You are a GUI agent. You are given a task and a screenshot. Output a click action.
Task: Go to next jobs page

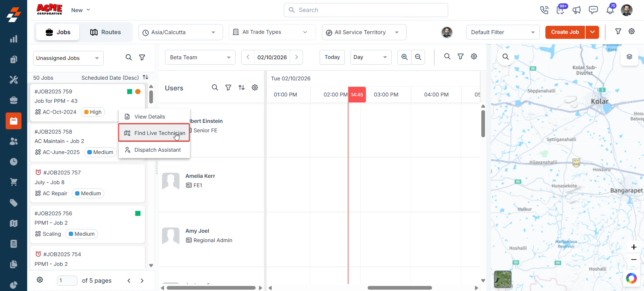(x=142, y=281)
